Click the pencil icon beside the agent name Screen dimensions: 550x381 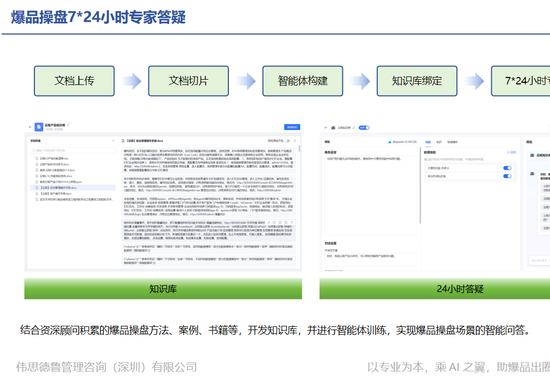click(x=354, y=127)
